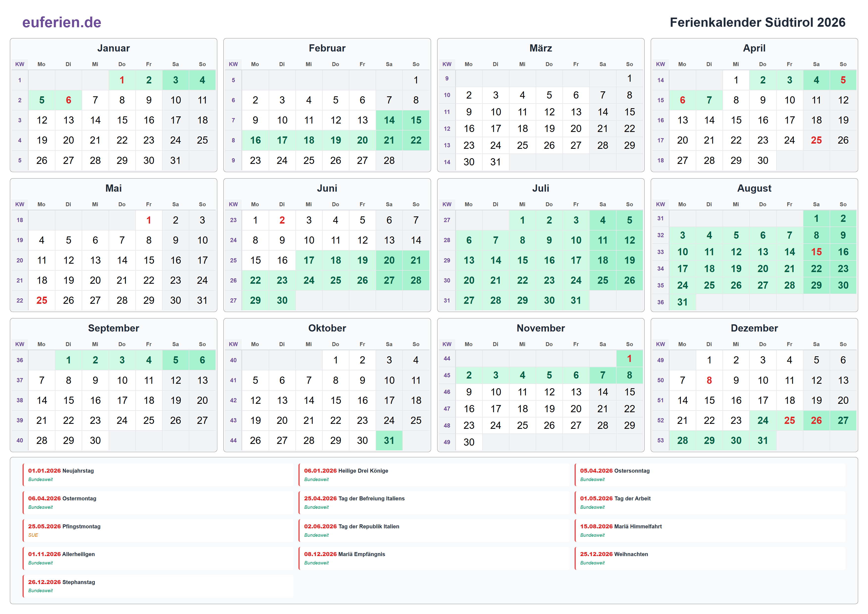Click red Pfingstmontag 25 in Mai
Viewport: 868px width, 614px height.
pyautogui.click(x=42, y=300)
